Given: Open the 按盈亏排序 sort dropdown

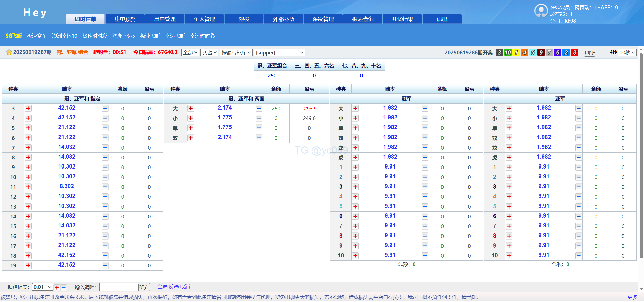Looking at the screenshot, I should pos(236,52).
